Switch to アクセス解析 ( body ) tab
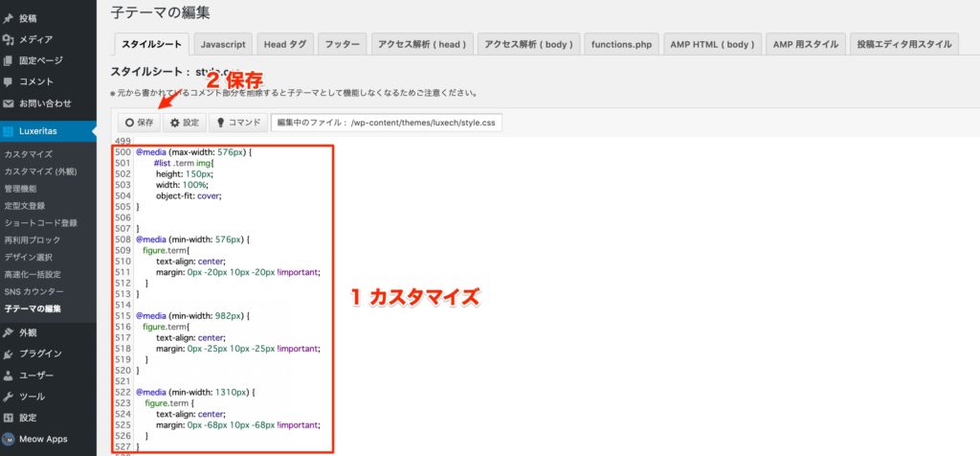 [528, 44]
